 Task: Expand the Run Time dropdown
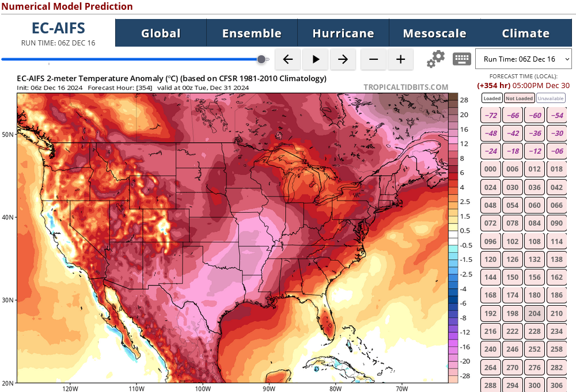point(524,59)
